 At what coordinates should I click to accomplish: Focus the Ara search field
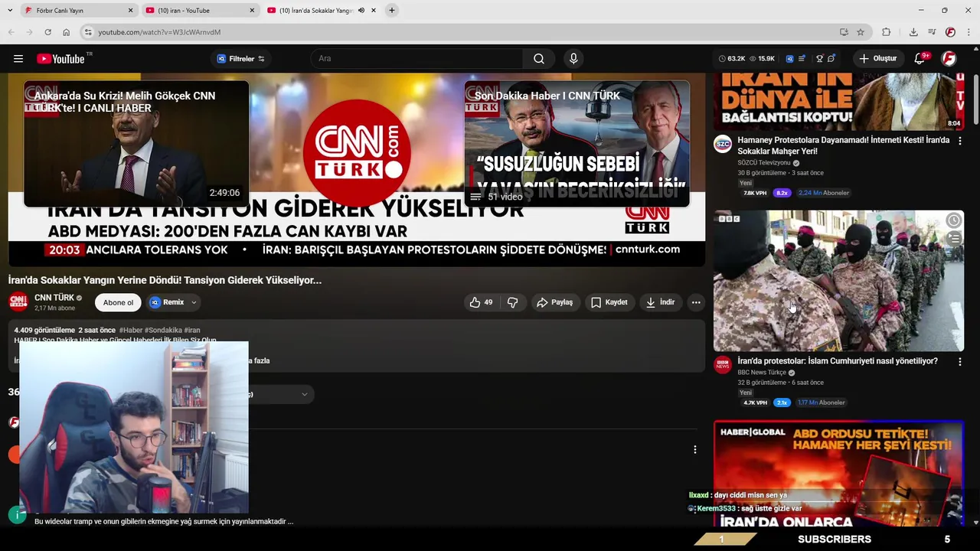(417, 59)
